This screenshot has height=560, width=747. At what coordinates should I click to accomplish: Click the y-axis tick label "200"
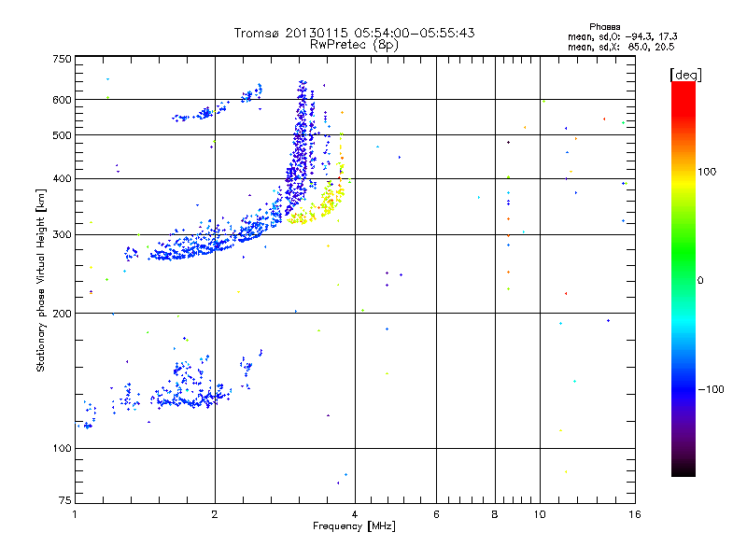click(63, 314)
